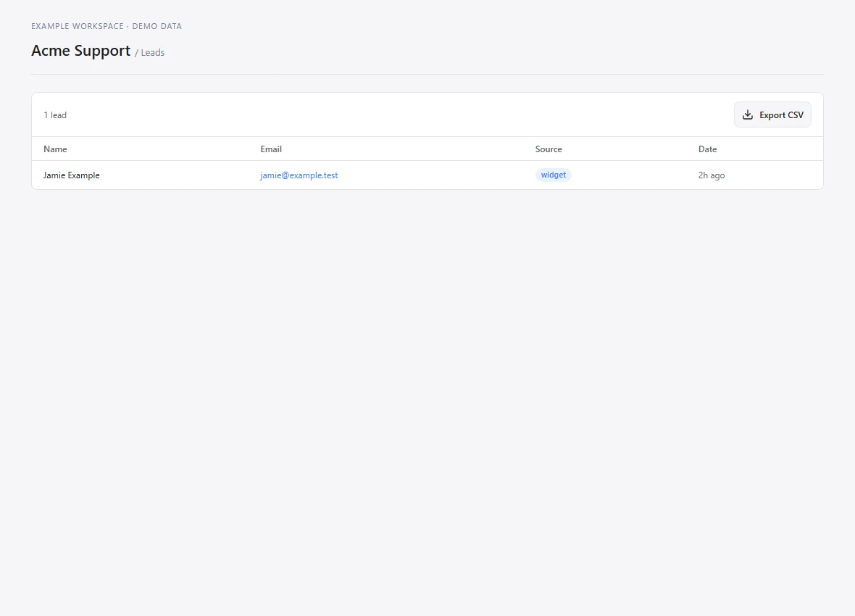Select the widget source badge
Screen dimensions: 855x616
click(553, 175)
